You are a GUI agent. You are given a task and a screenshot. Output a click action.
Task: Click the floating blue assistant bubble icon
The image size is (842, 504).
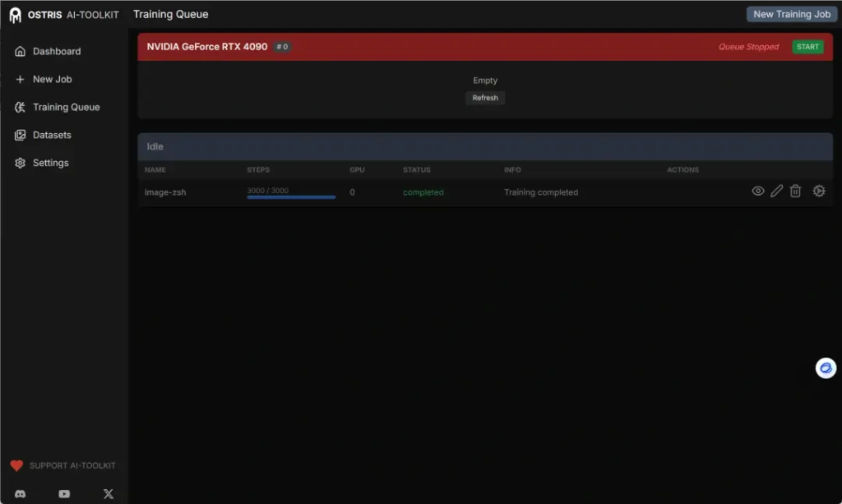[x=826, y=368]
